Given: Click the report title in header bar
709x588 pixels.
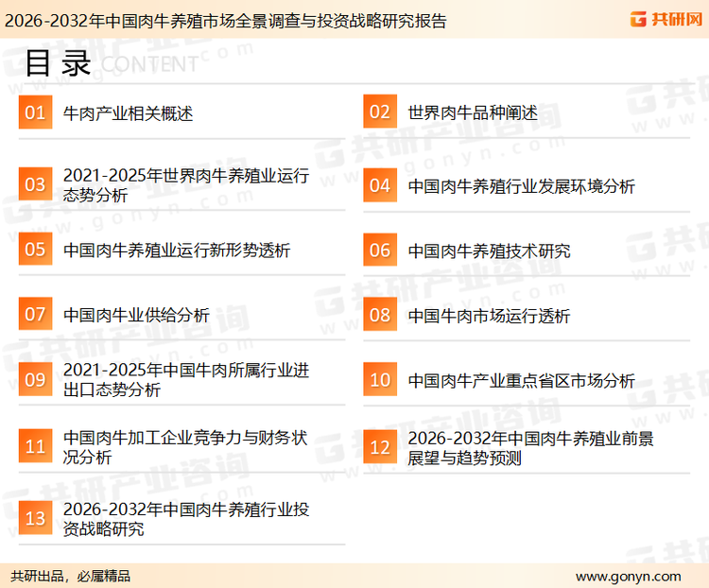Looking at the screenshot, I should (226, 21).
